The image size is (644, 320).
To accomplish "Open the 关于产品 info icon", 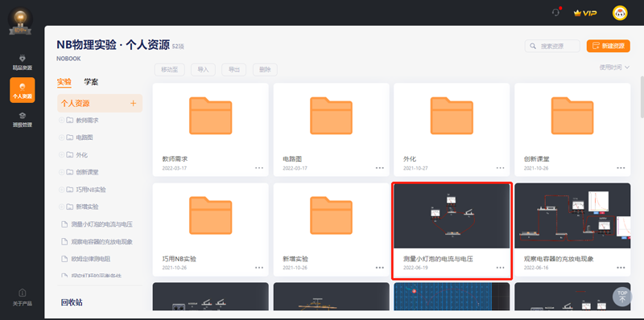I will click(23, 297).
